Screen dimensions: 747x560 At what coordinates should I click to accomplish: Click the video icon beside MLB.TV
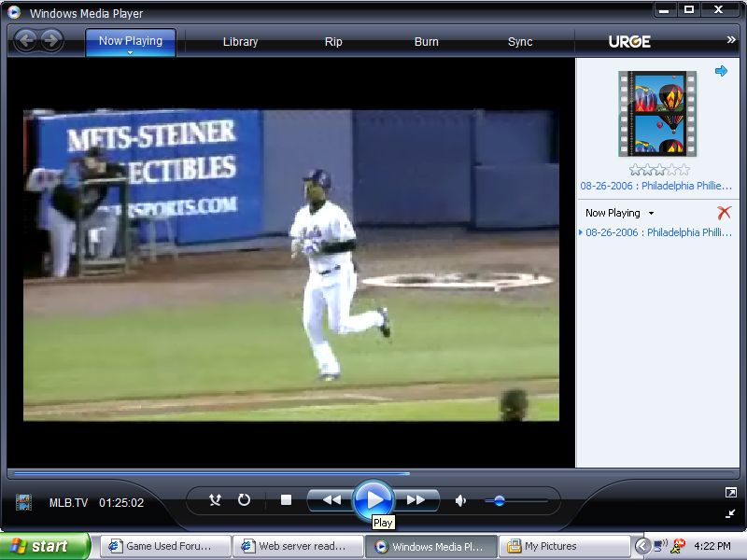[23, 502]
